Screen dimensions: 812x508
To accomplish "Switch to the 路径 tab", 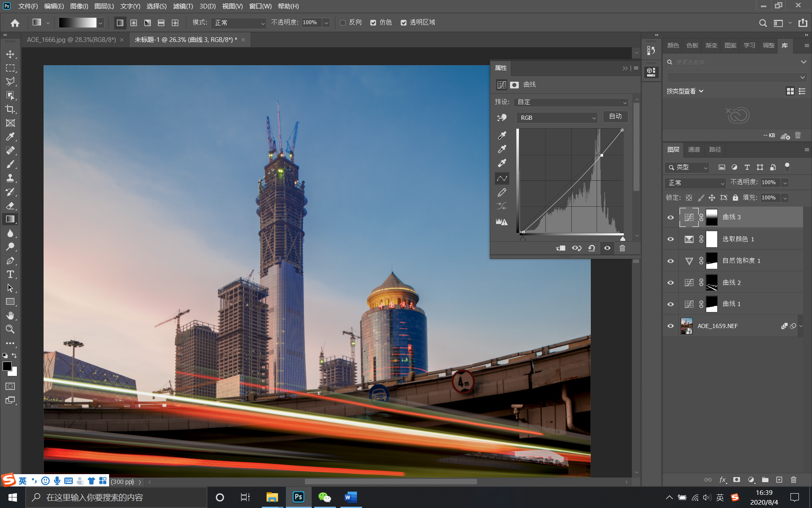I will [x=715, y=149].
